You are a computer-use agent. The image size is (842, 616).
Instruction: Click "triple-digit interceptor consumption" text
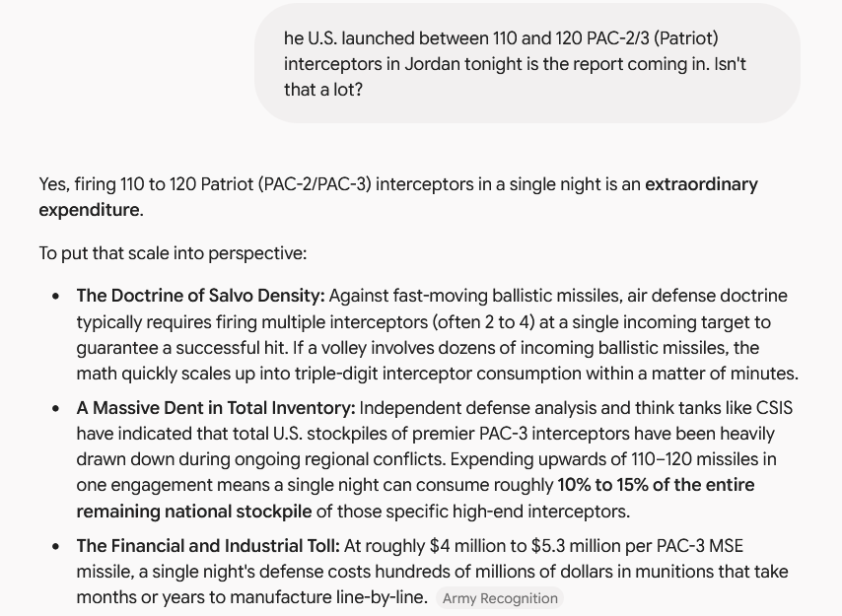click(x=438, y=374)
